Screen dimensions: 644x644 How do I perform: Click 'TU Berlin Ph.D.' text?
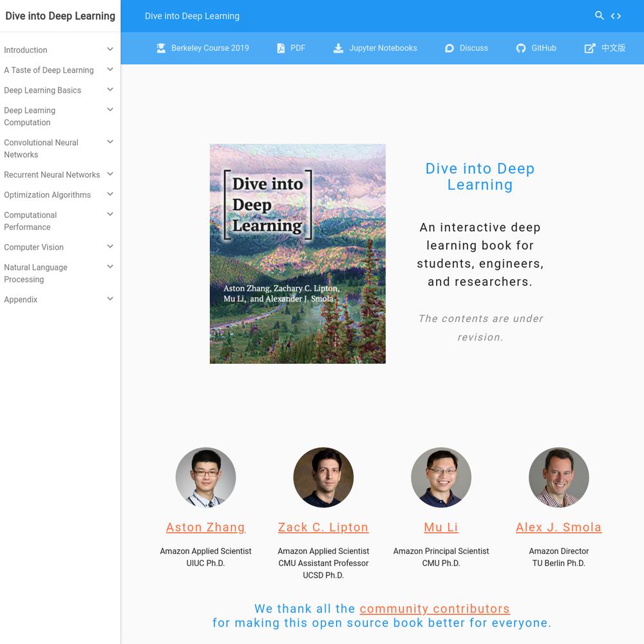point(558,563)
